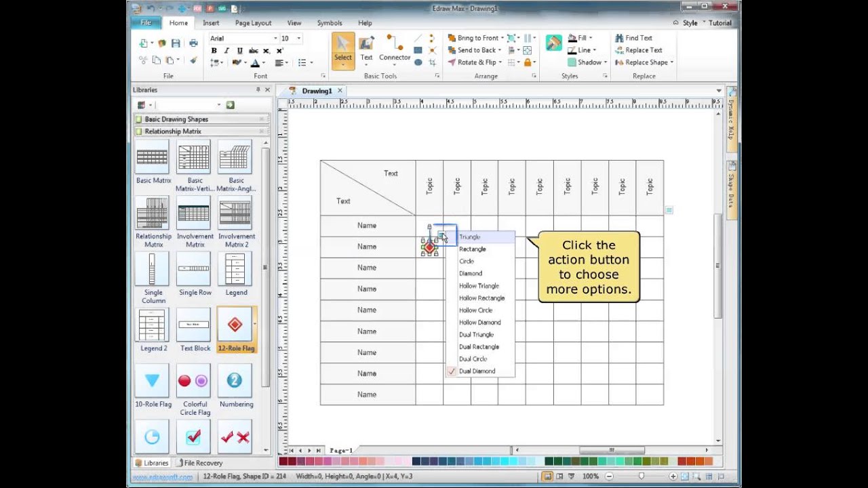Image resolution: width=868 pixels, height=488 pixels.
Task: Open the File menu
Action: tap(146, 22)
